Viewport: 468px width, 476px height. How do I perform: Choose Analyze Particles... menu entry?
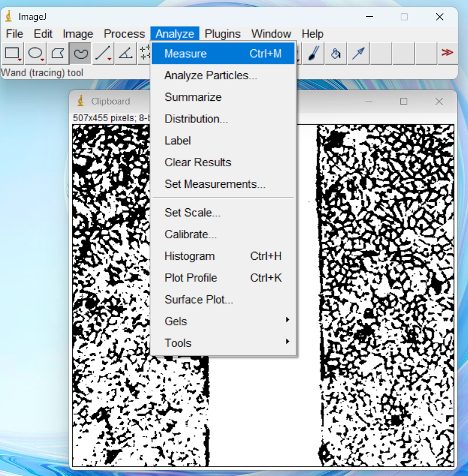(x=223, y=75)
